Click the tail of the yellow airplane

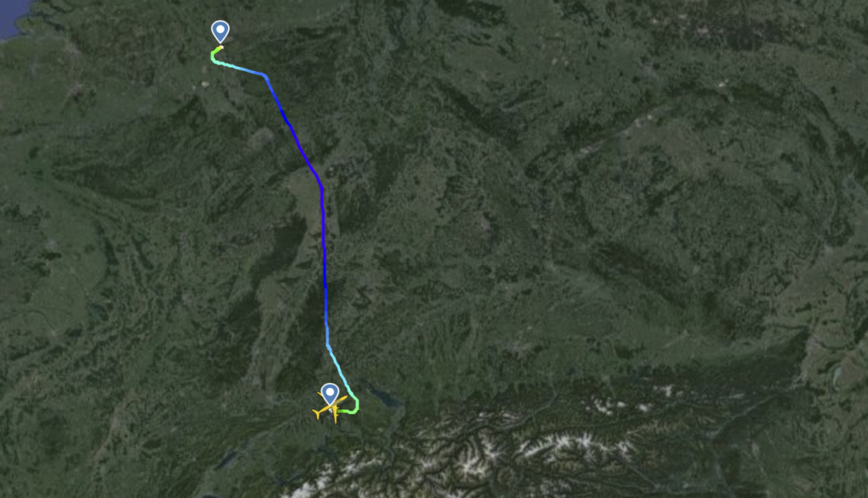pos(317,412)
